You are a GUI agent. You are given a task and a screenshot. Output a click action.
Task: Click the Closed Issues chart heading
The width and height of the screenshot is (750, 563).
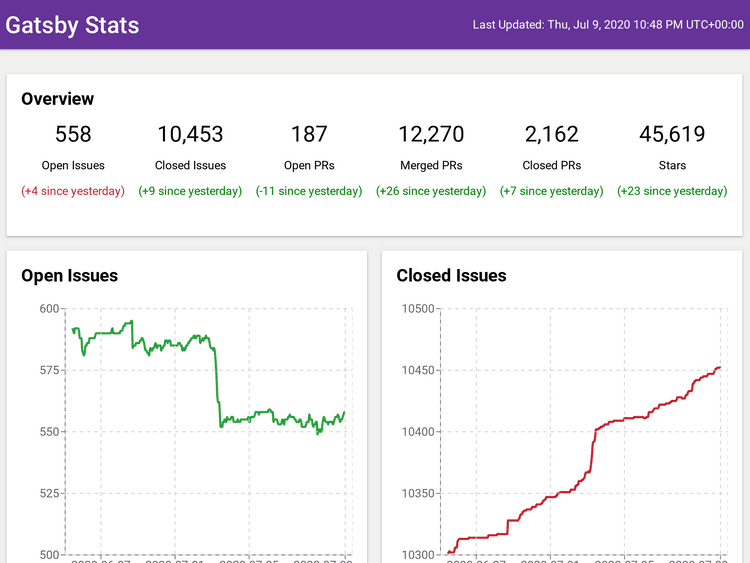tap(451, 276)
